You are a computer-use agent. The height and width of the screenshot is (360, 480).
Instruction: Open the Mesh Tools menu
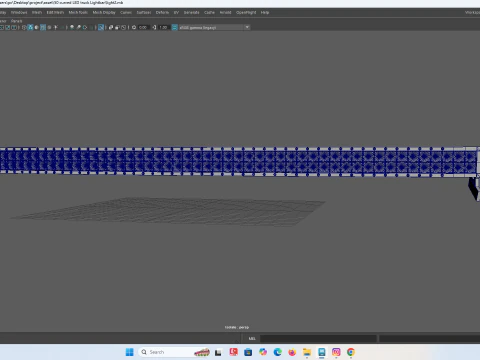pyautogui.click(x=78, y=12)
